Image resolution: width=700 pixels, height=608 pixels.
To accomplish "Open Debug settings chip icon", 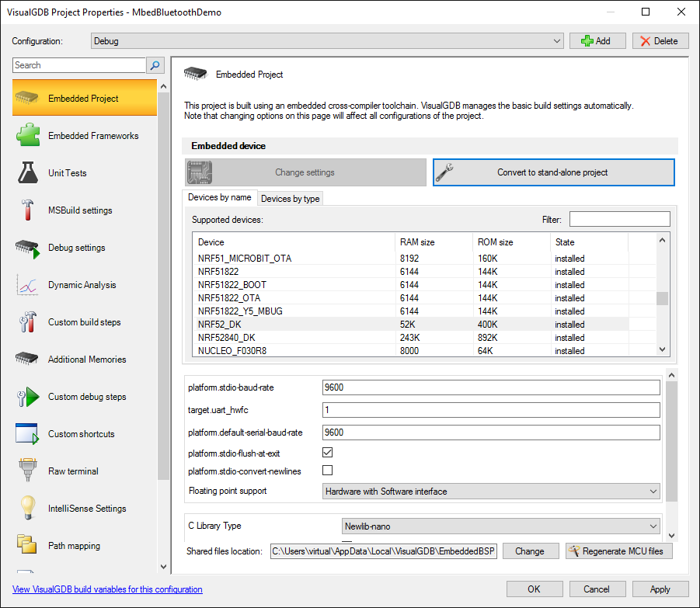I will coord(28,248).
